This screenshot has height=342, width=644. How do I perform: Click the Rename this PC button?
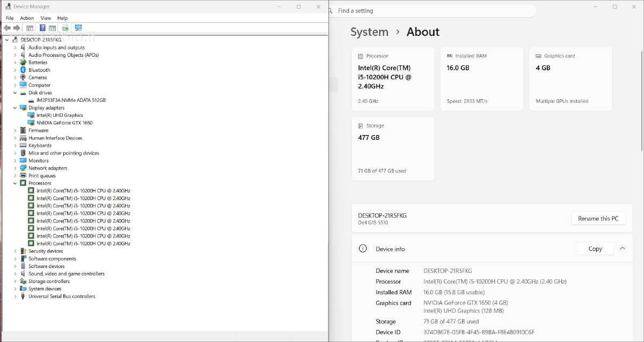598,219
